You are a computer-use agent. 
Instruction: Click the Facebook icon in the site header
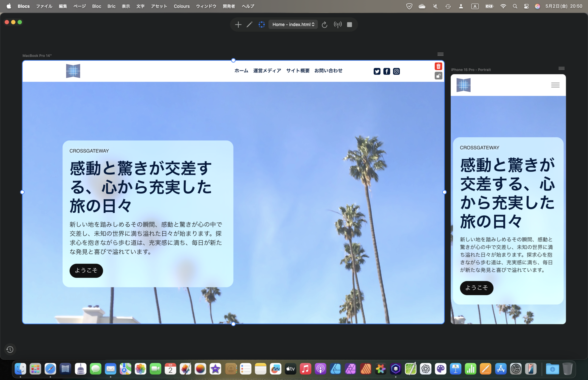(387, 71)
